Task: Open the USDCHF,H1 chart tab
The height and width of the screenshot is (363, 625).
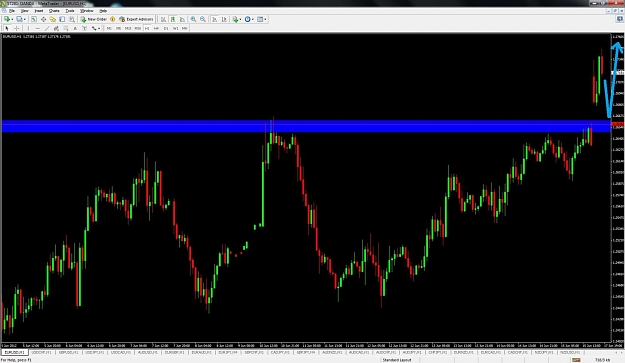Action: (x=41, y=353)
